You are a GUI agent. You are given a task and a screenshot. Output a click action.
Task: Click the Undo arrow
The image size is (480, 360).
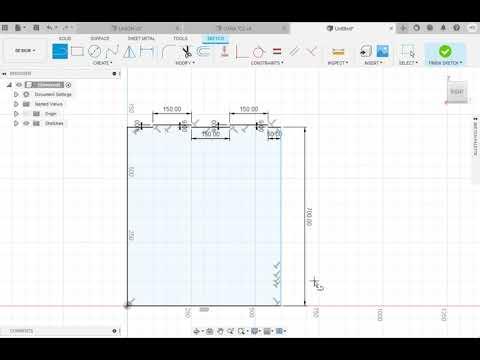click(49, 28)
